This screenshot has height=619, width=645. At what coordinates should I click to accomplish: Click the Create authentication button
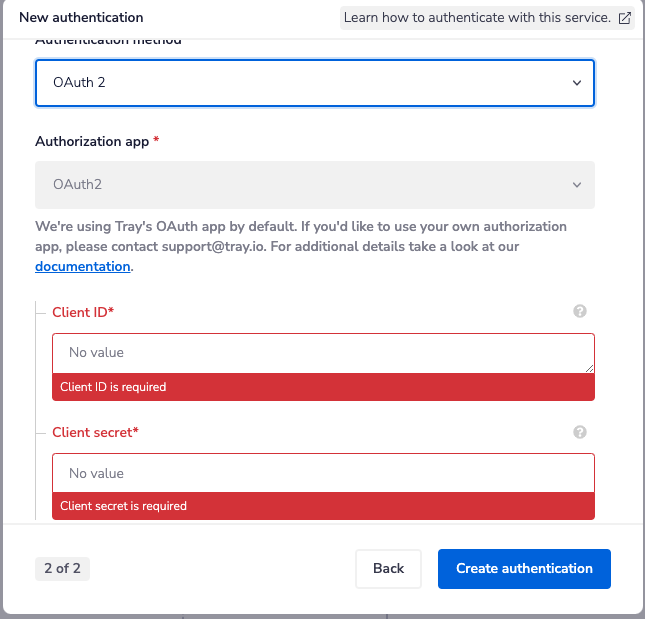click(x=524, y=568)
